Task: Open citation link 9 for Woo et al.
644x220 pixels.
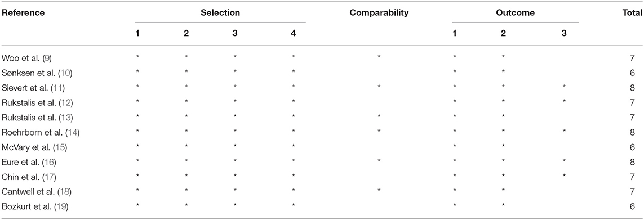Action: [x=37, y=58]
